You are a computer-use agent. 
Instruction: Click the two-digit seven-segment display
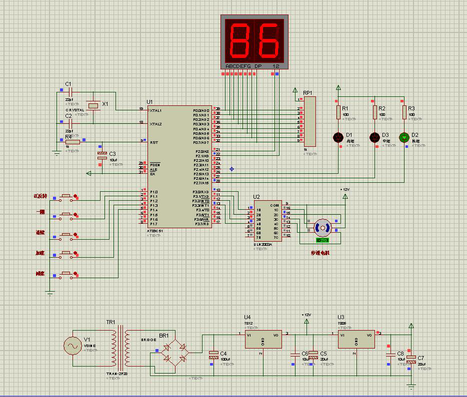point(254,42)
